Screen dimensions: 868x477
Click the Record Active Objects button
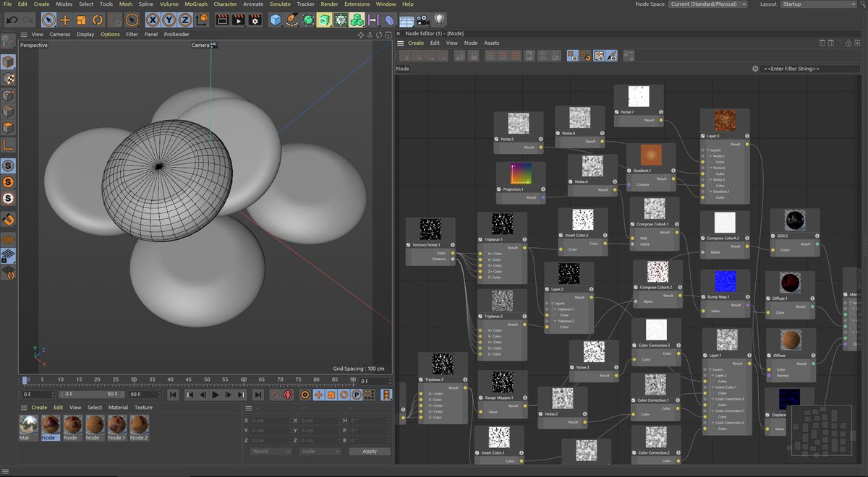275,395
